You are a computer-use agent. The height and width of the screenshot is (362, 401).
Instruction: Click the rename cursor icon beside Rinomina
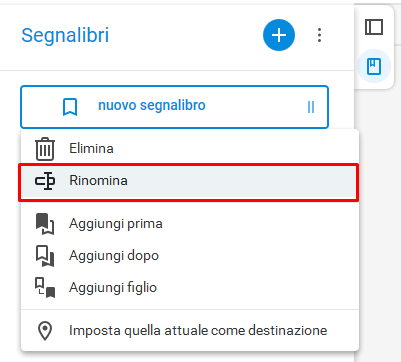[x=45, y=181]
